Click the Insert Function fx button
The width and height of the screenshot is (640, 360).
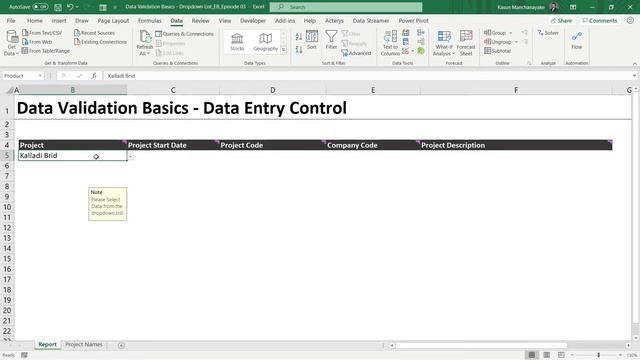pos(94,76)
